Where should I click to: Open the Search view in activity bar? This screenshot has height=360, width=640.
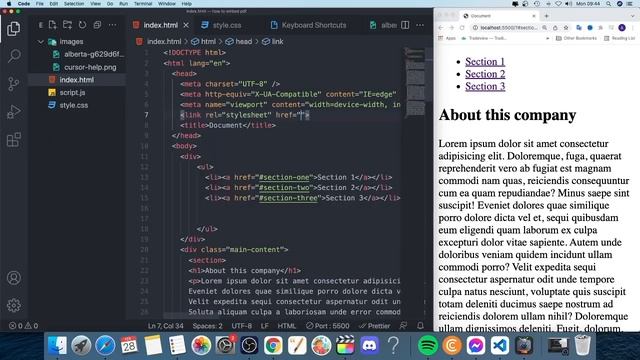coord(14,56)
